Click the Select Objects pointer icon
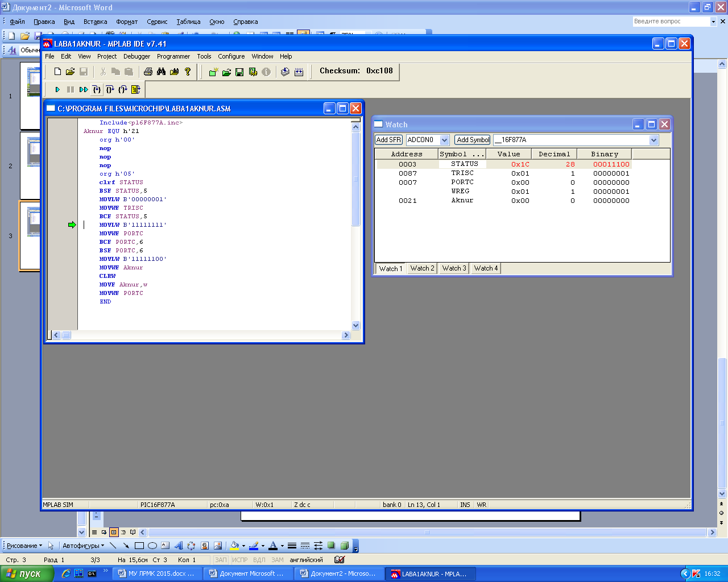 51,546
